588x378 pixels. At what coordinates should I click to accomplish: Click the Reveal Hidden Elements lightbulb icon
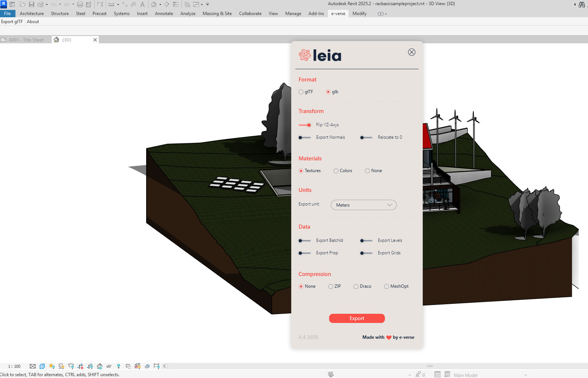118,366
